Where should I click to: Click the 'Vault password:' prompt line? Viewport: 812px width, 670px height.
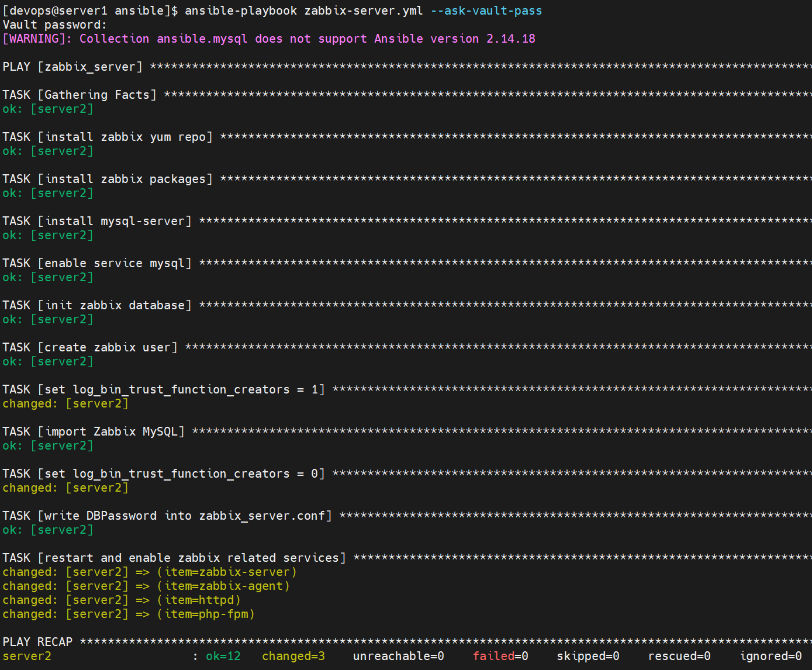55,25
